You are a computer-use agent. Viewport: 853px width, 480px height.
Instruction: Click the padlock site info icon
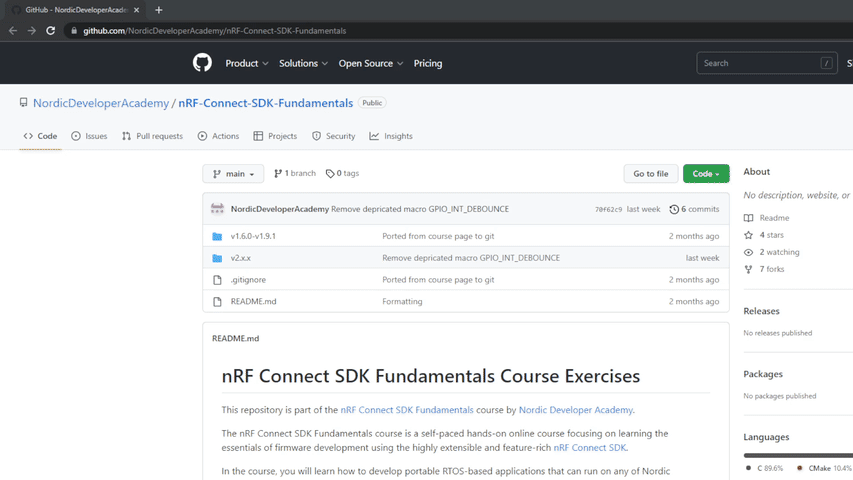click(x=74, y=30)
